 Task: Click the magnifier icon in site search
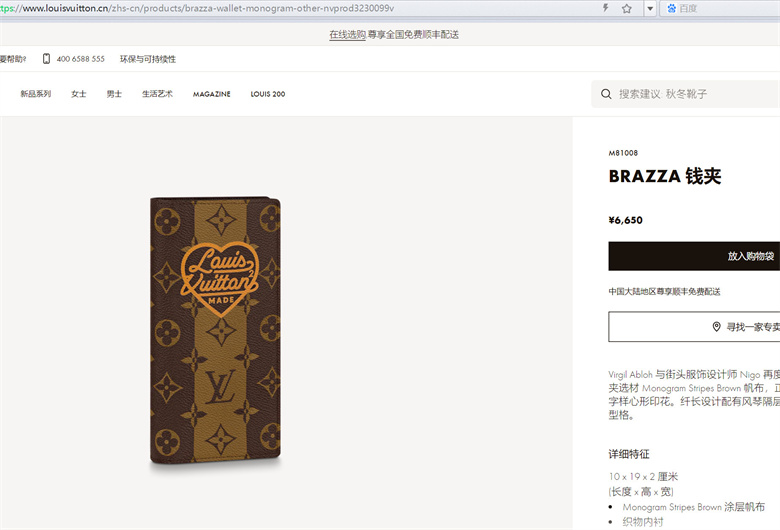point(606,94)
